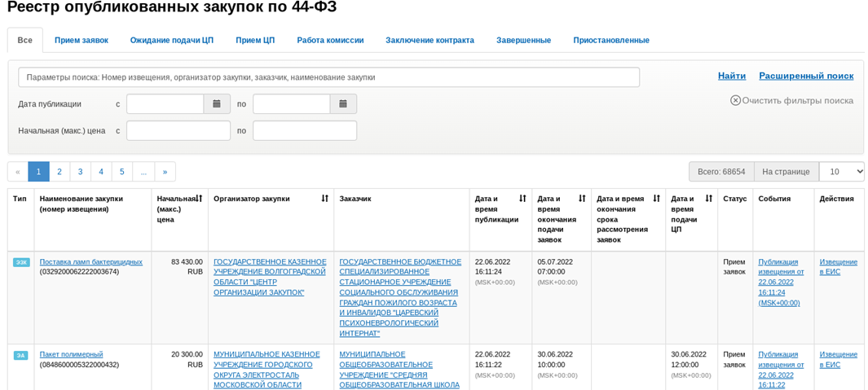Open 'Извещение в ЕИС' for polymer bag row
Screen dimensions: 868x390
coord(838,360)
